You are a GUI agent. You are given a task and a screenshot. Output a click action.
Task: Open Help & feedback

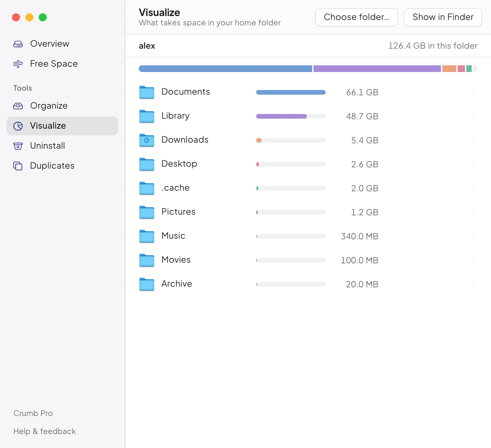45,431
